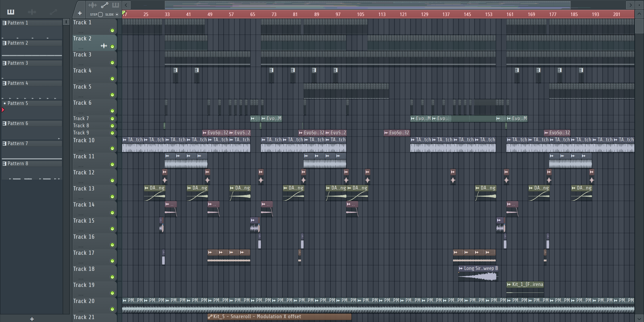644x322 pixels.
Task: Show automation clips in the picker panel
Action: click(53, 12)
